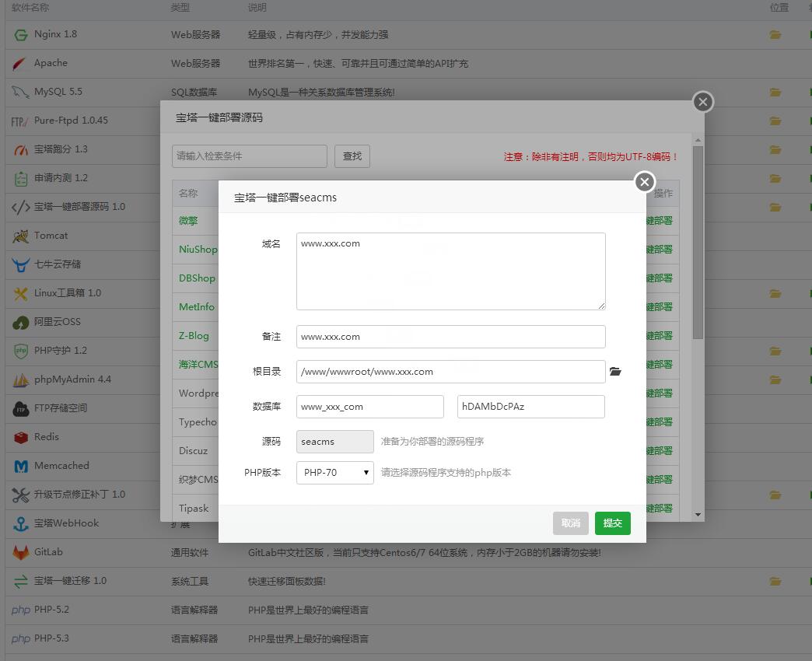Click the NiuShop source list entry
This screenshot has width=812, height=661.
(x=198, y=250)
